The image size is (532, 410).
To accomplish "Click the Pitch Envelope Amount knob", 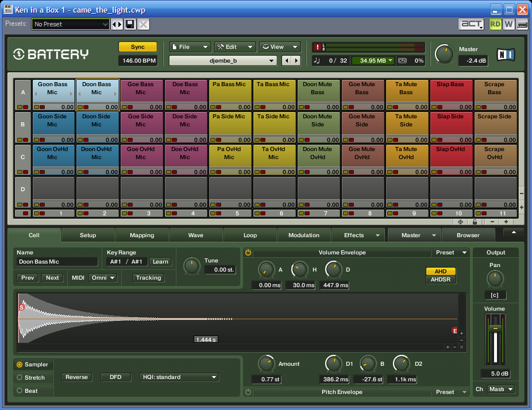I will click(x=267, y=364).
